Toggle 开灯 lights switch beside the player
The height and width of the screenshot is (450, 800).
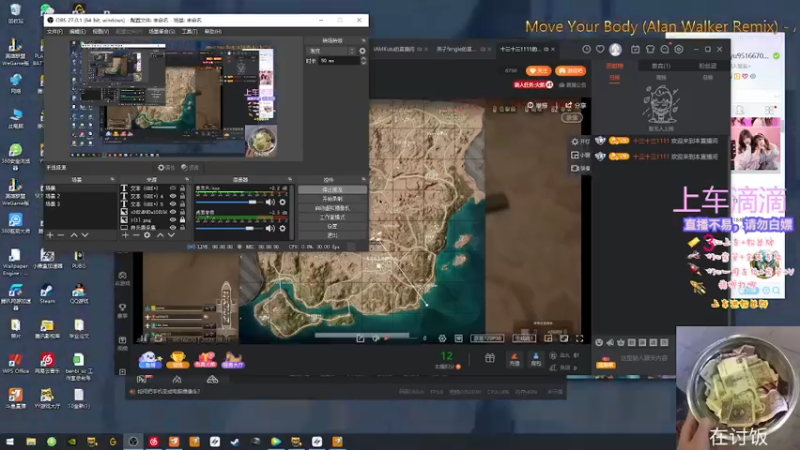coord(580,141)
